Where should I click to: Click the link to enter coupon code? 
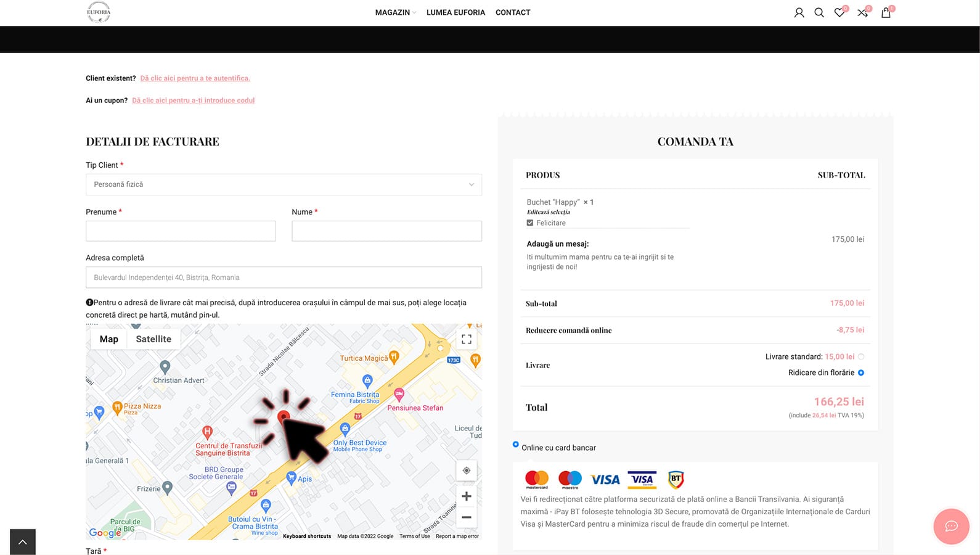click(x=193, y=101)
